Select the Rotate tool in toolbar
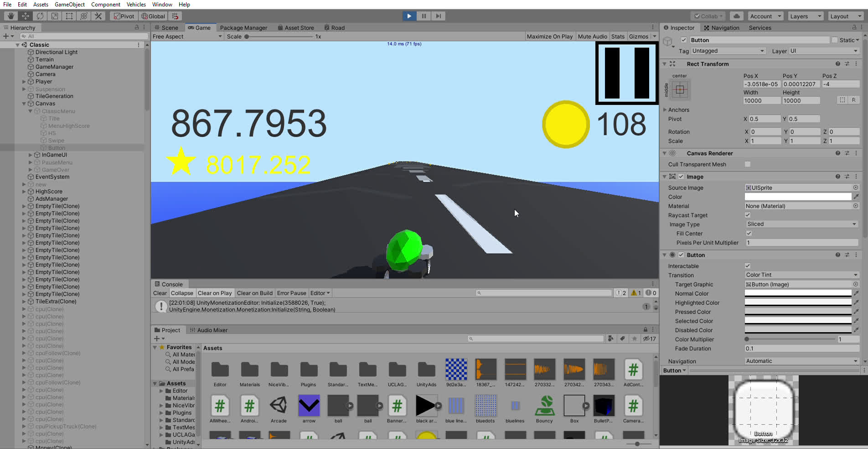The width and height of the screenshot is (868, 449). (40, 16)
